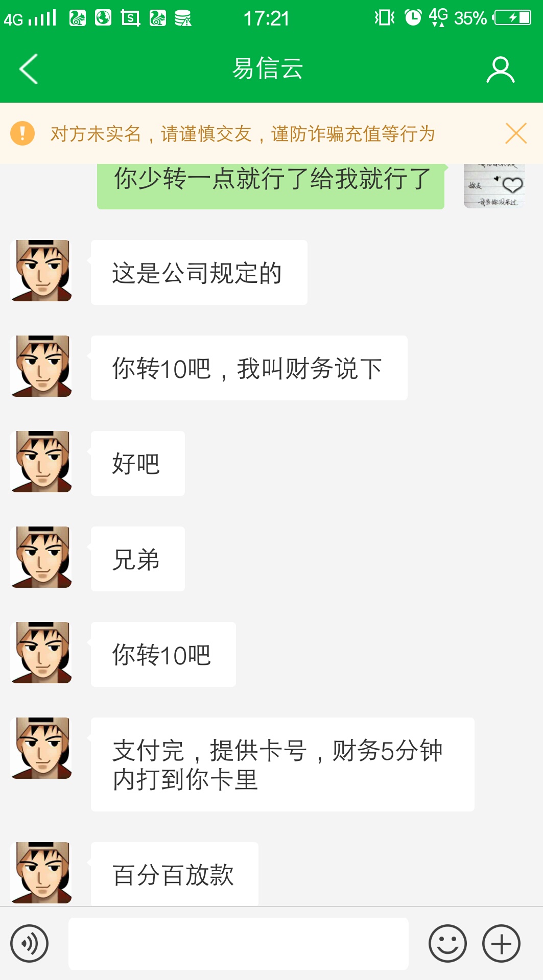This screenshot has height=980, width=543.
Task: Switch to voice input mode
Action: click(x=30, y=943)
